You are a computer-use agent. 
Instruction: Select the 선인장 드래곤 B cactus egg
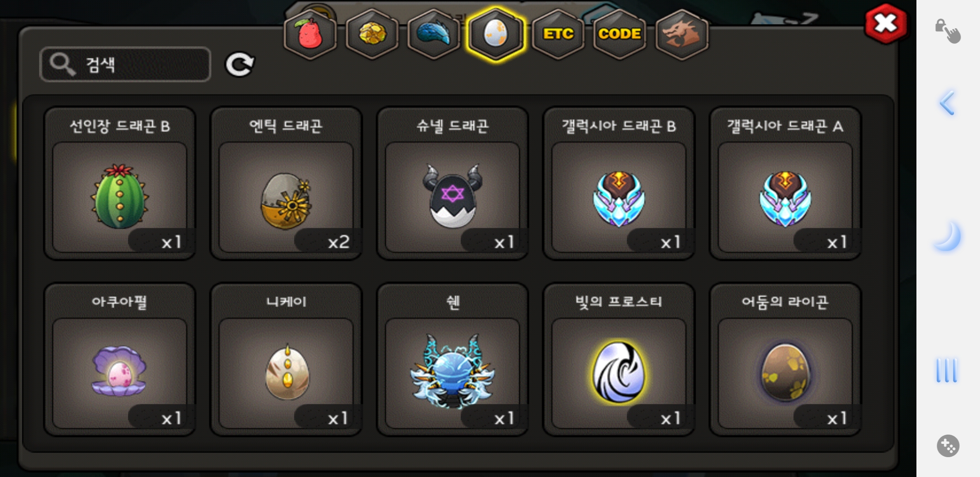click(120, 183)
